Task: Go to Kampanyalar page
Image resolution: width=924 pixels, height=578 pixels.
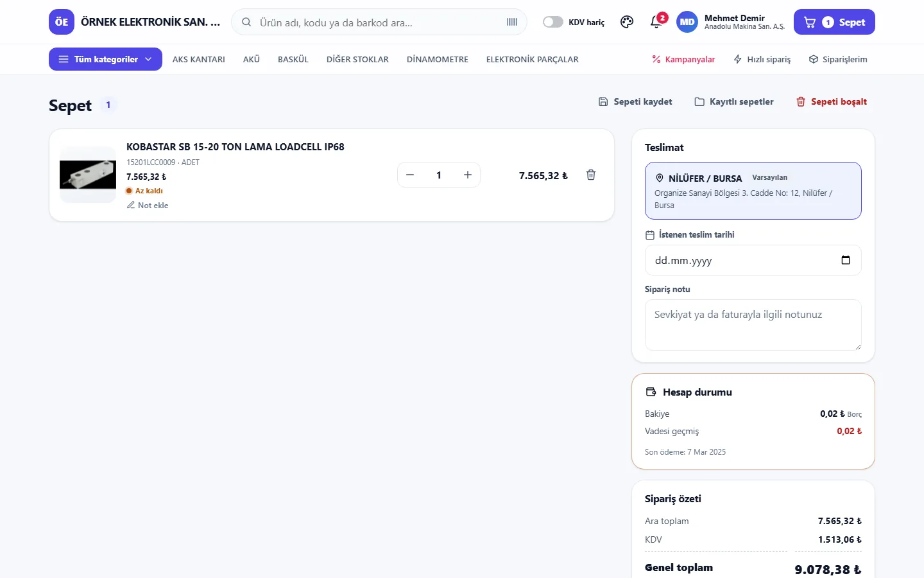Action: [683, 59]
